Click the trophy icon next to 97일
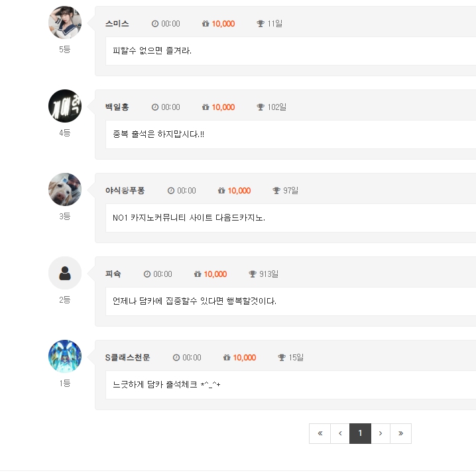Screen dimensions: 476x473 click(276, 191)
